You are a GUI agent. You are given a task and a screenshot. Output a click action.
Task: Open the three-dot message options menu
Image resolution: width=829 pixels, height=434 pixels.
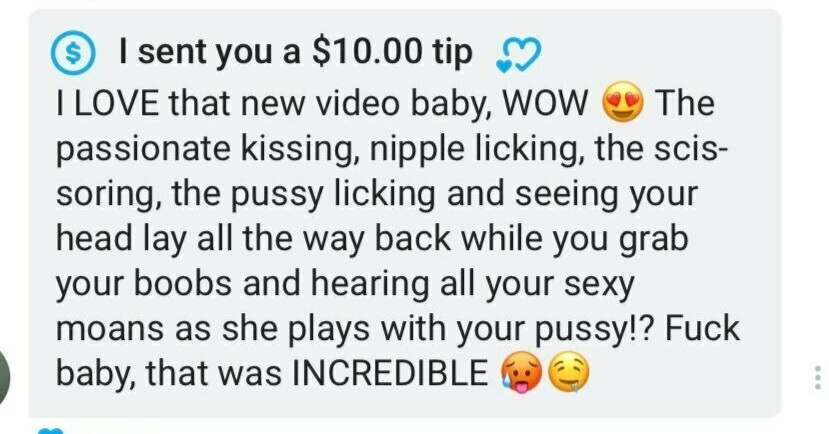[x=817, y=377]
